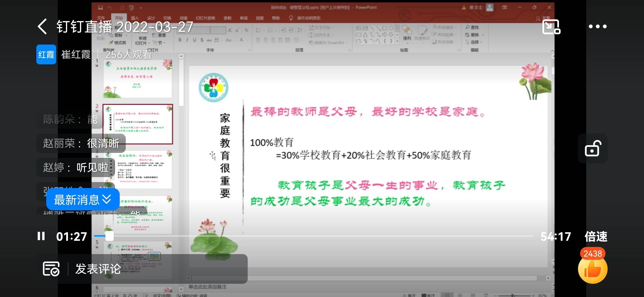This screenshot has height=297, width=644.
Task: Open 发表评论 to post a comment
Action: (x=98, y=269)
